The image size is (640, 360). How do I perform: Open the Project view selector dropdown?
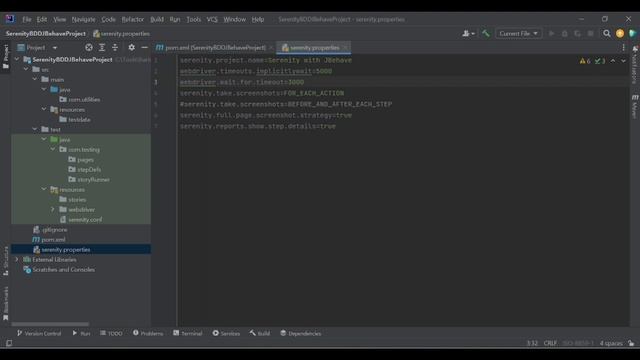(x=38, y=48)
